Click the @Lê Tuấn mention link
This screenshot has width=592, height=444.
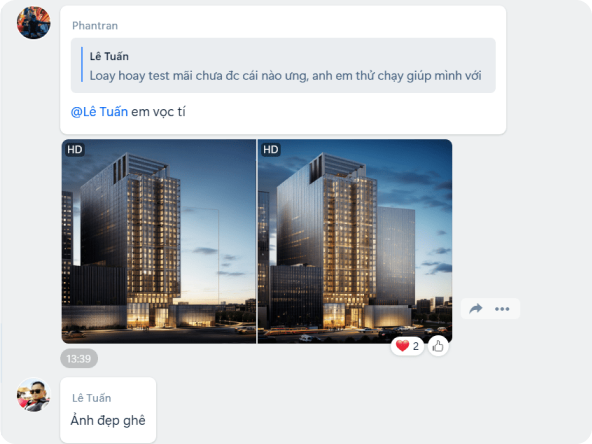99,112
